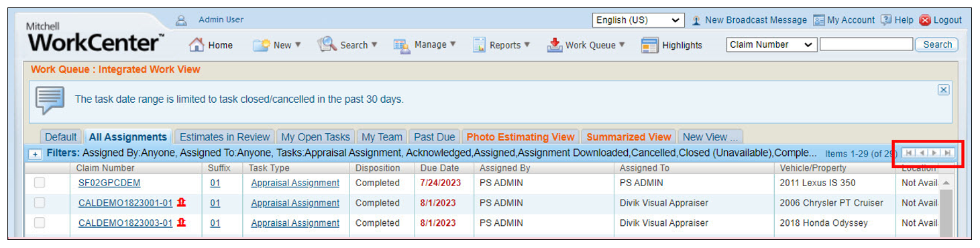
Task: Open claim CALDEMO1823003-01 link
Action: [x=125, y=223]
